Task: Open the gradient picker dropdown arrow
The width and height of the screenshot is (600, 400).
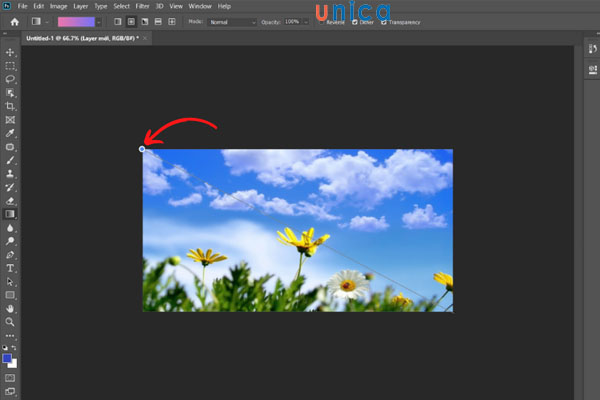Action: coord(99,22)
